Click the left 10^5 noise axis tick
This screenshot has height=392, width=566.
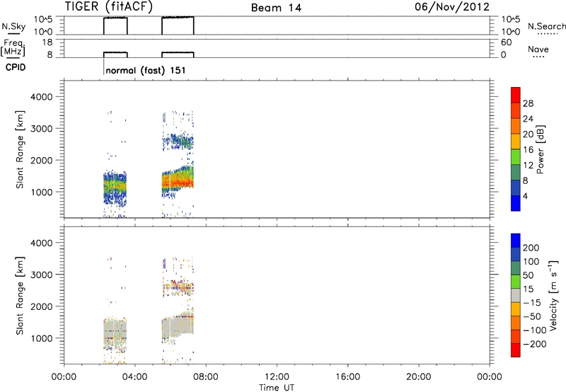43,20
